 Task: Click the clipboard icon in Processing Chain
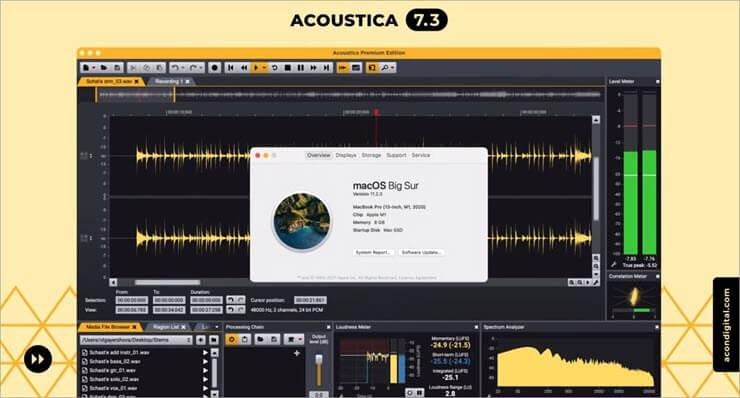[x=245, y=339]
